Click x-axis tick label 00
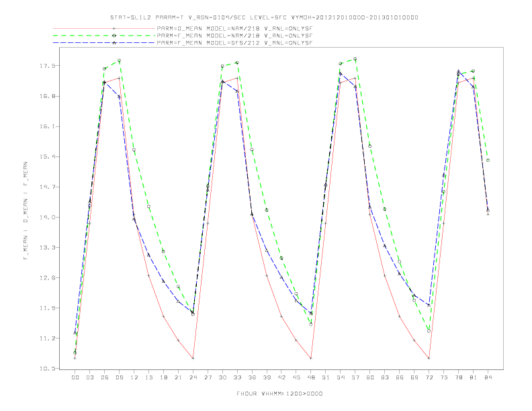The width and height of the screenshot is (532, 411). pos(75,377)
